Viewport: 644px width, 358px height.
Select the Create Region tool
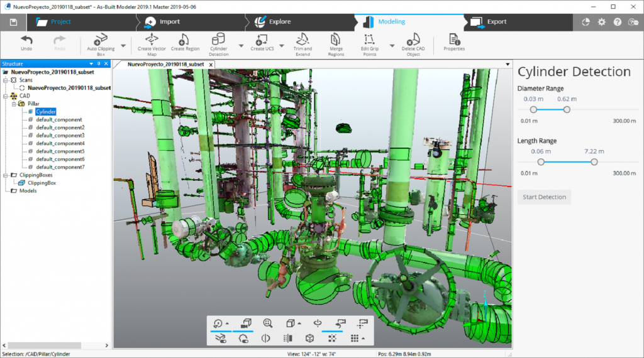click(185, 43)
